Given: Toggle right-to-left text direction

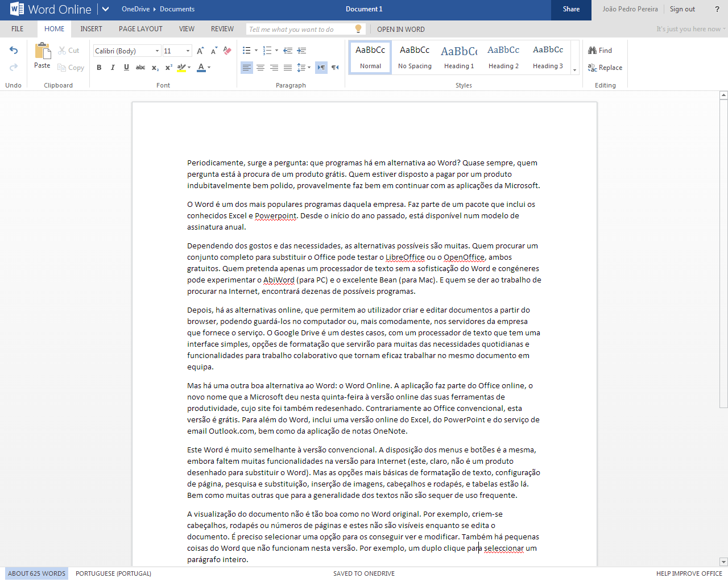Looking at the screenshot, I should point(335,68).
